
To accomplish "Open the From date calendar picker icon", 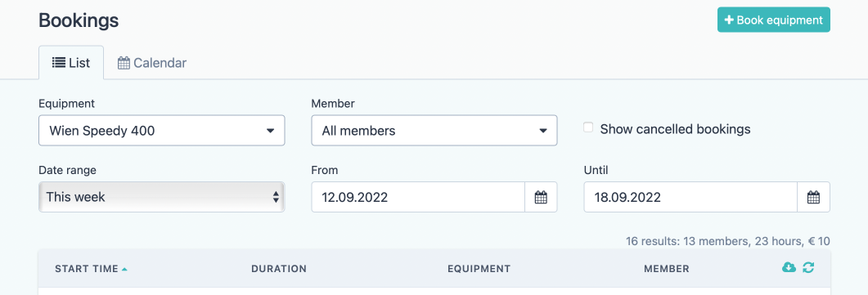I will click(541, 197).
